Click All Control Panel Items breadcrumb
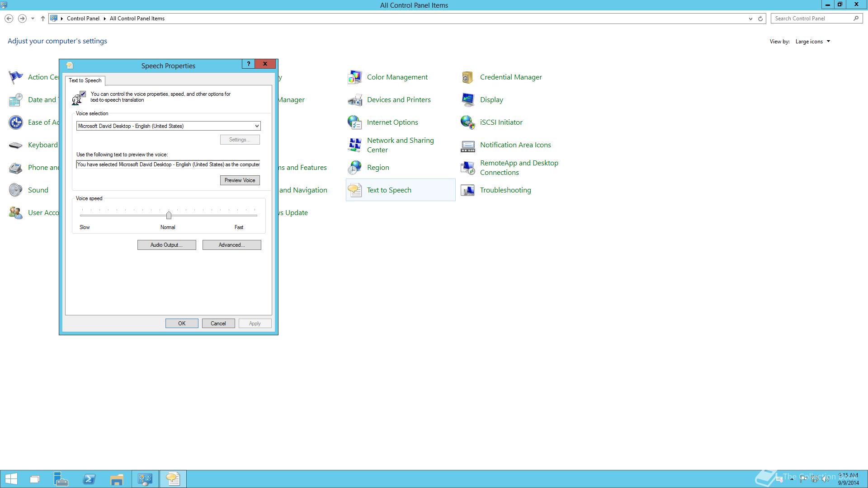 tap(137, 19)
